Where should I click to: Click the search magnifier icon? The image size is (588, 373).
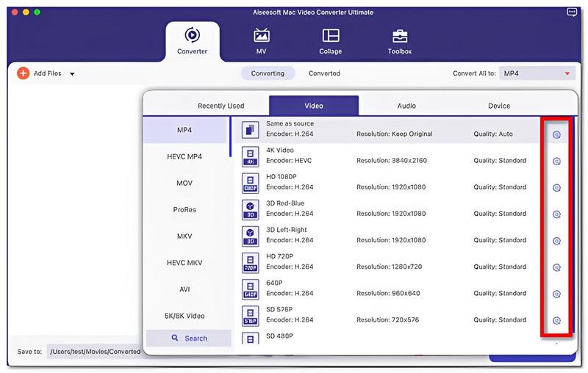pos(175,338)
